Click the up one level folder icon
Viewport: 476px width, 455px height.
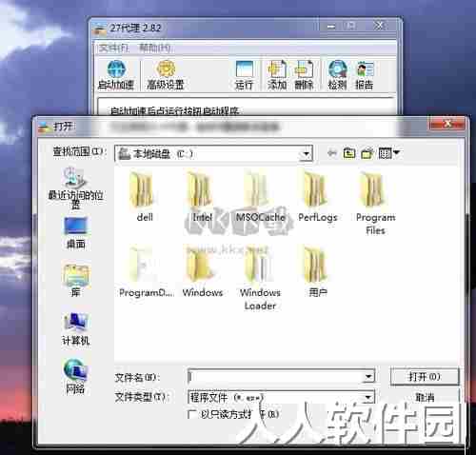click(x=349, y=153)
